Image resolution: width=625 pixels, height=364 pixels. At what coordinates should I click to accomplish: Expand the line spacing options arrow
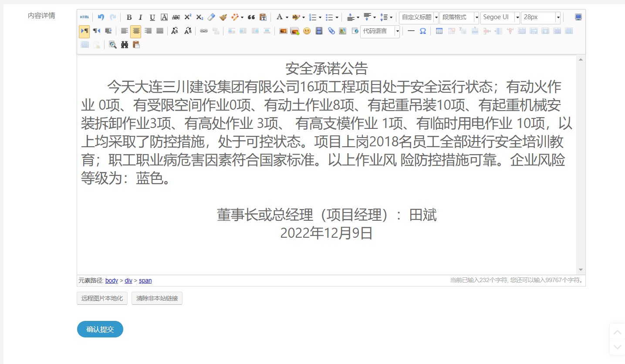(x=391, y=18)
